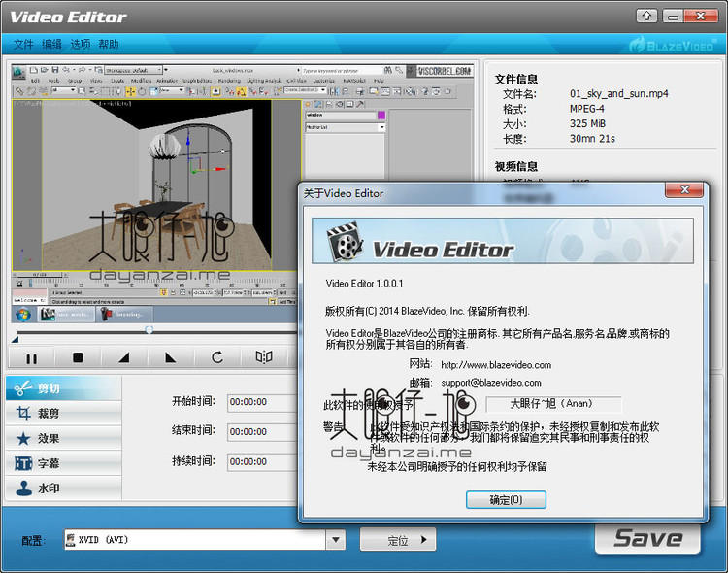Click the support@blazevideo.com email text
Image resolution: width=728 pixels, height=573 pixels.
(491, 383)
